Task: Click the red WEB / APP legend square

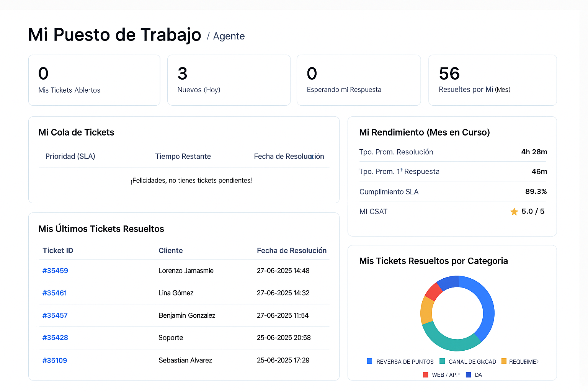Action: pyautogui.click(x=425, y=374)
